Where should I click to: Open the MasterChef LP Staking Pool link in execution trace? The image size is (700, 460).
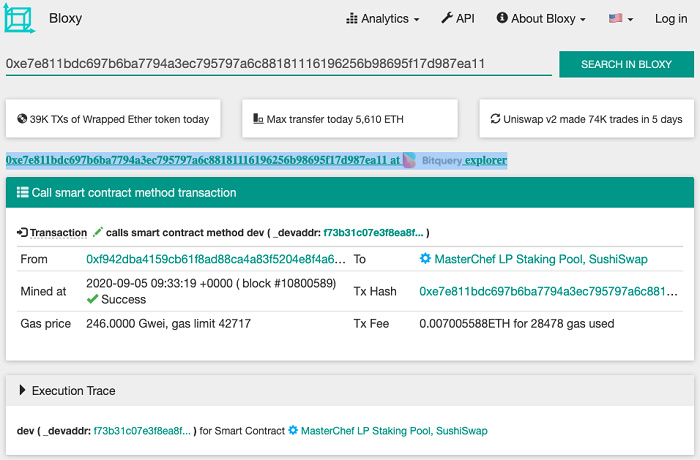[x=394, y=431]
